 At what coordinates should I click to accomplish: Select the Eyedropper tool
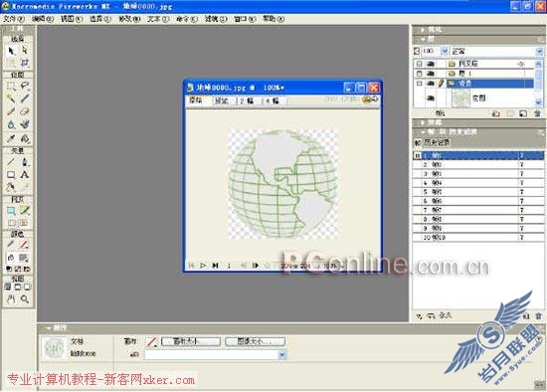click(11, 138)
